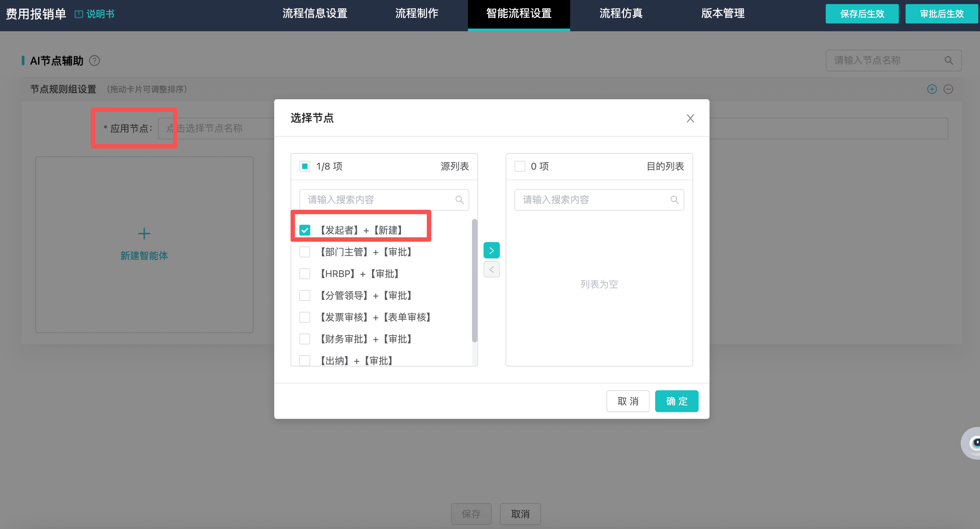The height and width of the screenshot is (529, 980).
Task: Click the destination list search magnifier icon
Action: click(674, 200)
